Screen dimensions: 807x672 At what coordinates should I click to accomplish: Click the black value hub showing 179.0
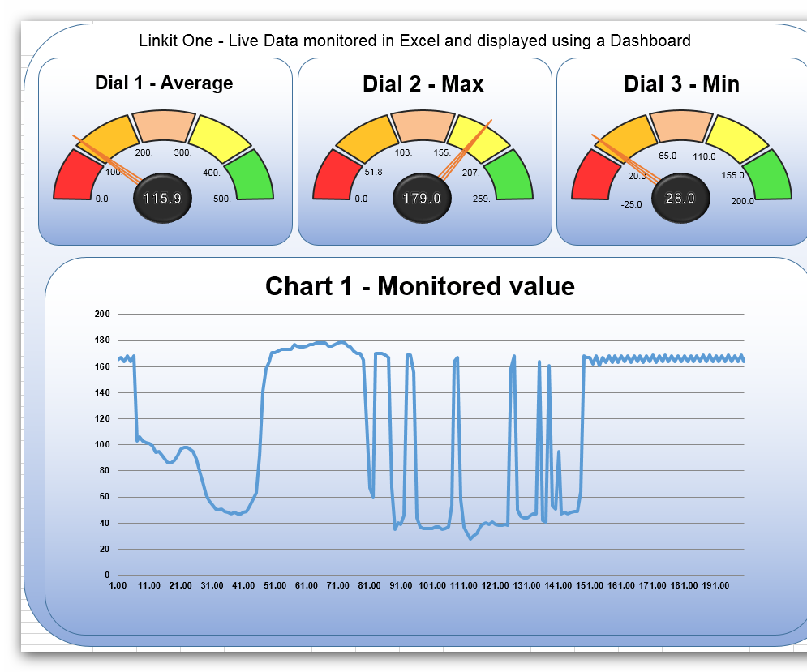[x=422, y=197]
